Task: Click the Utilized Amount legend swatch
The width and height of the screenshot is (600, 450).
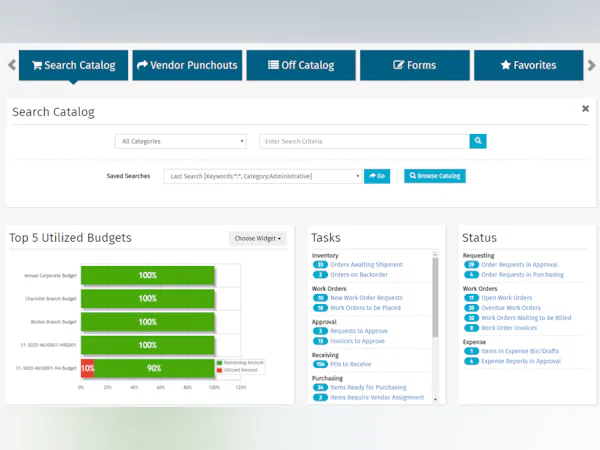Action: coord(219,370)
